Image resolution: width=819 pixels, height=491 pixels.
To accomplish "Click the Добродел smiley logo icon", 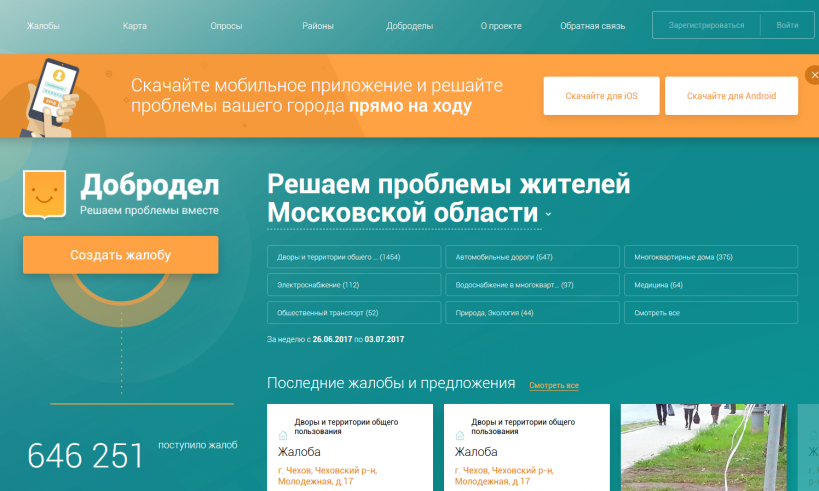I will click(x=44, y=194).
